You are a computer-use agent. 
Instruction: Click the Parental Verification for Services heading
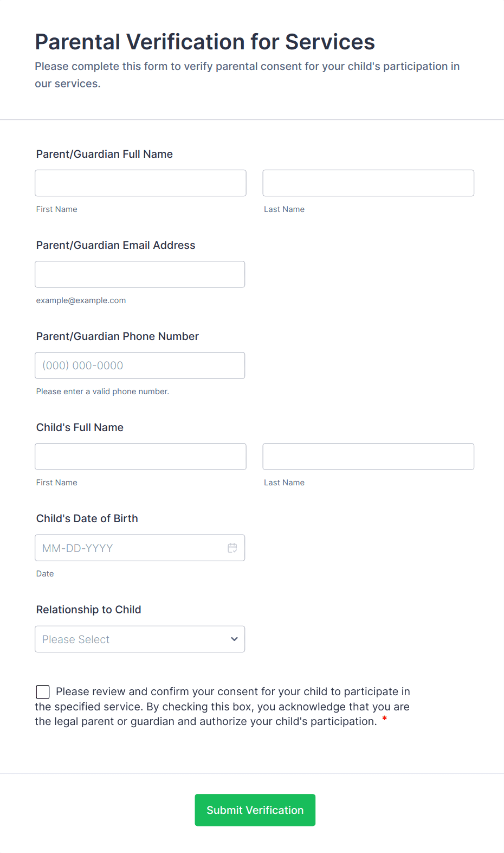[205, 42]
